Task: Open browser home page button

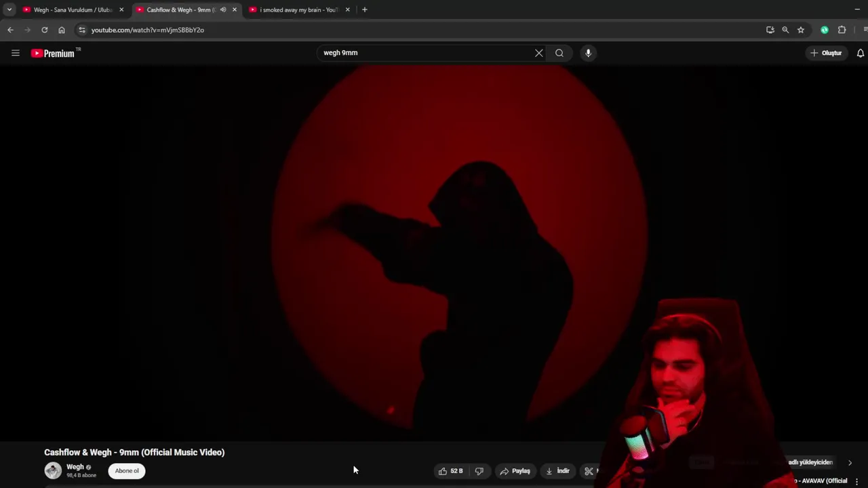Action: (x=62, y=30)
